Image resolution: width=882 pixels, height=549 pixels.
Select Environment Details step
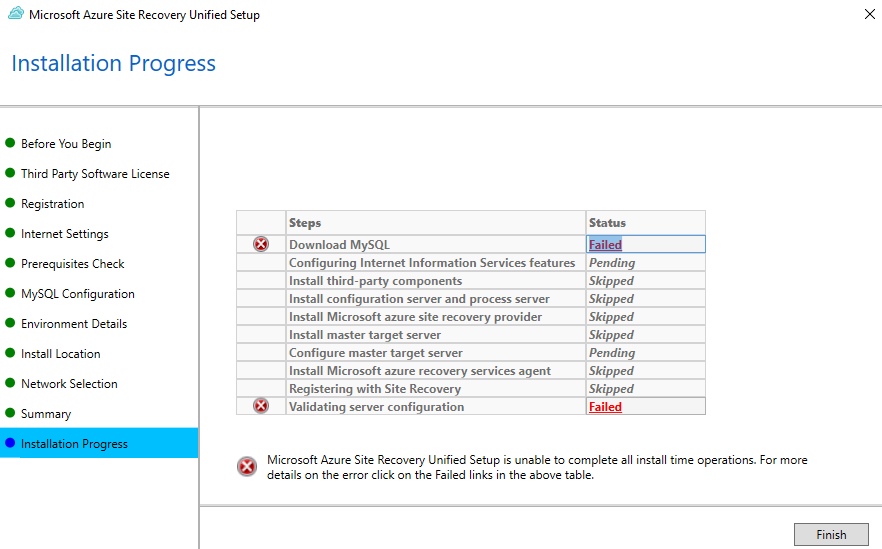pos(74,324)
